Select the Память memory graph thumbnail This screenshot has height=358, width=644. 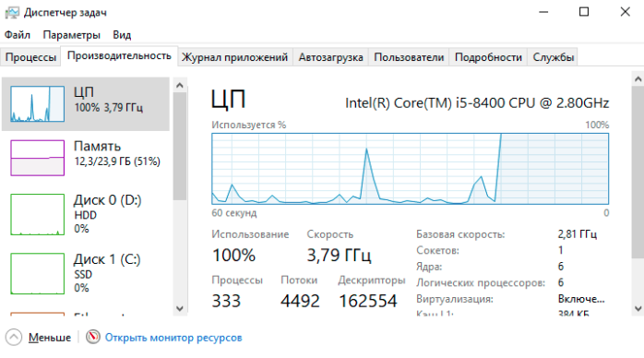point(38,158)
